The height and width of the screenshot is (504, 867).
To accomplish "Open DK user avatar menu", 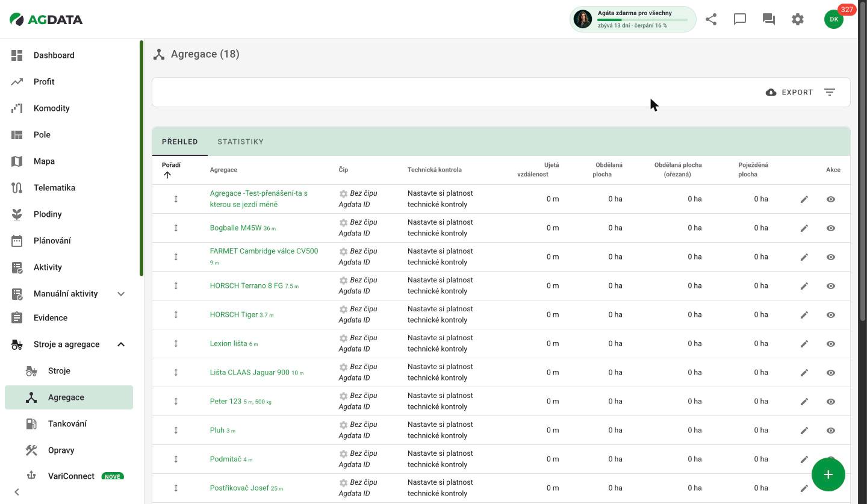I will coord(834,19).
